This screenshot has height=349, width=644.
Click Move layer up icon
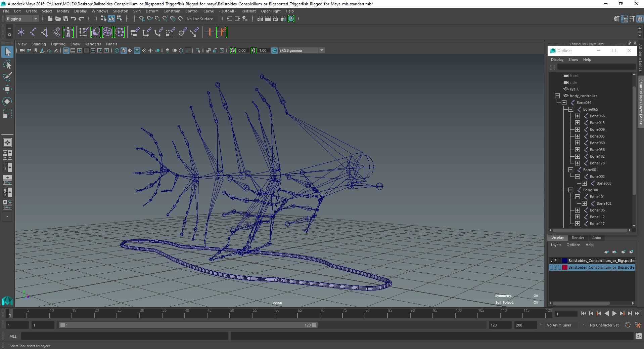point(606,252)
